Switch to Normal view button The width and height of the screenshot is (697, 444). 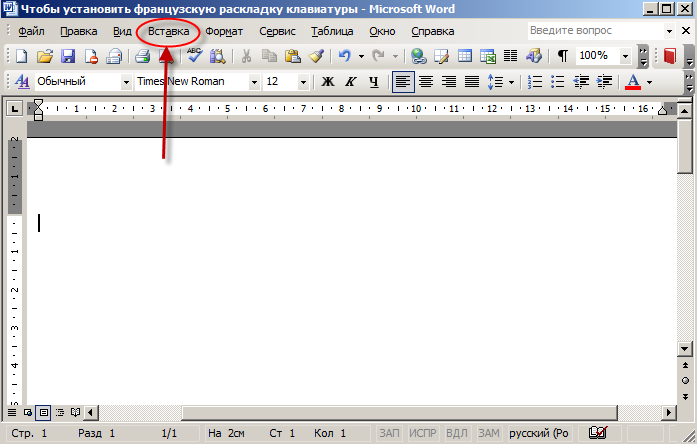point(12,412)
